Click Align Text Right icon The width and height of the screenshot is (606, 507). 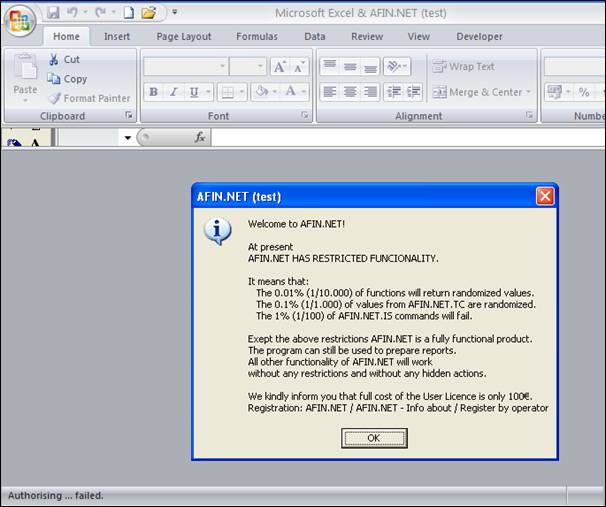(371, 92)
